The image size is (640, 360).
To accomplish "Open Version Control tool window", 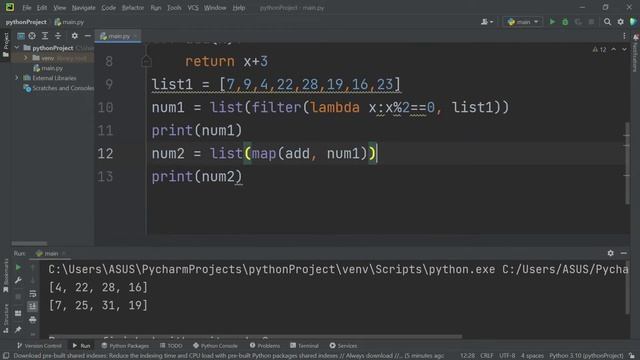I will (39, 346).
